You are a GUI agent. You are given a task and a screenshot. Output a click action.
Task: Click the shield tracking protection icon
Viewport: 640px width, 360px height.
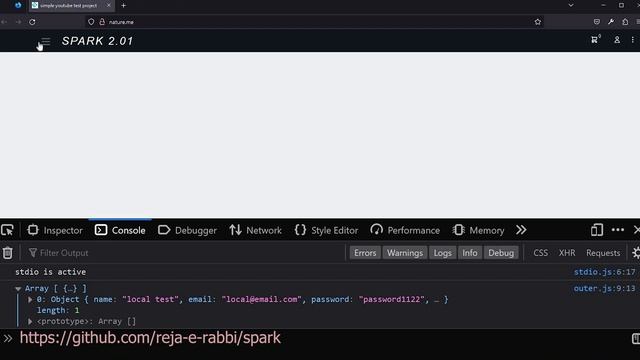tap(91, 22)
